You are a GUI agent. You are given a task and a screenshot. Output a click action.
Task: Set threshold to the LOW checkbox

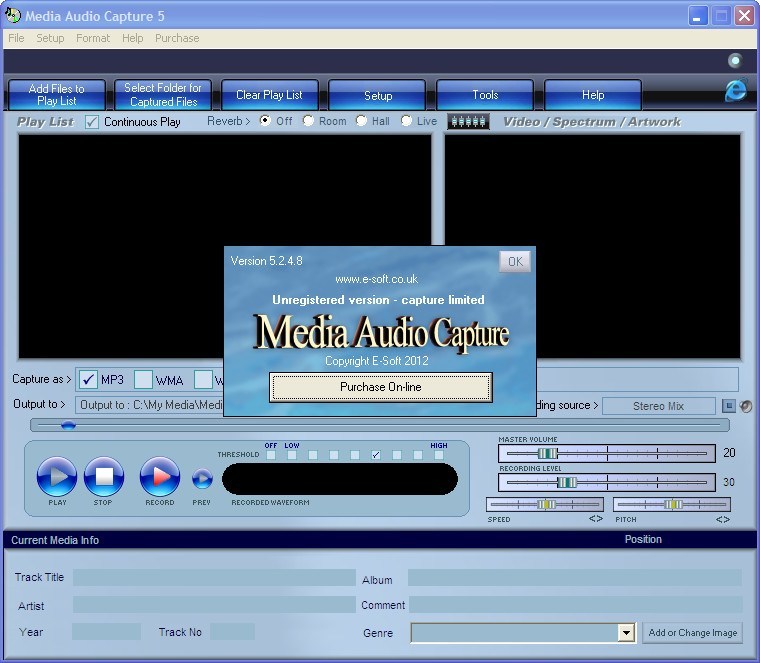[292, 455]
